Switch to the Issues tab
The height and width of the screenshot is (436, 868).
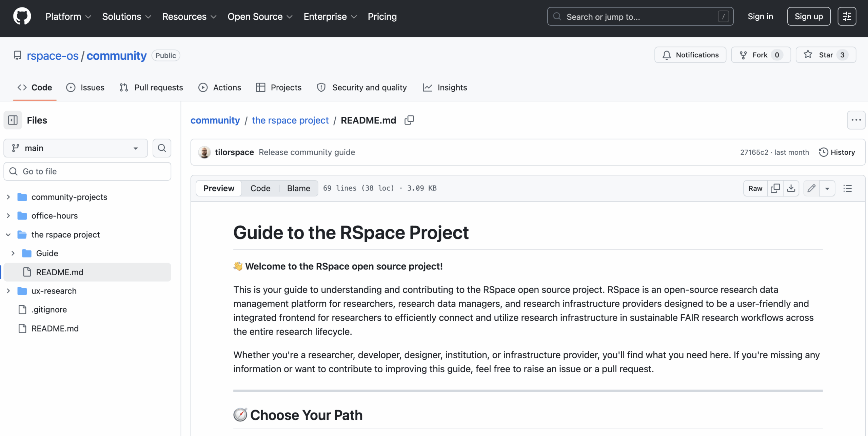tap(85, 87)
